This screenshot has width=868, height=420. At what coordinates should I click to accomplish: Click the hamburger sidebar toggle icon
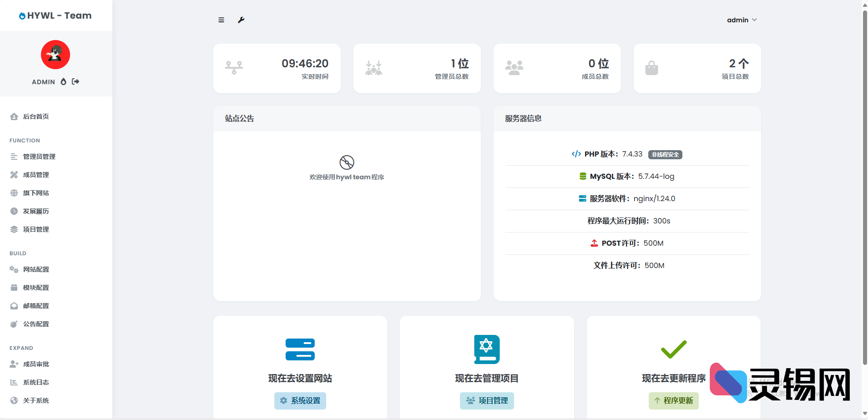click(x=222, y=20)
